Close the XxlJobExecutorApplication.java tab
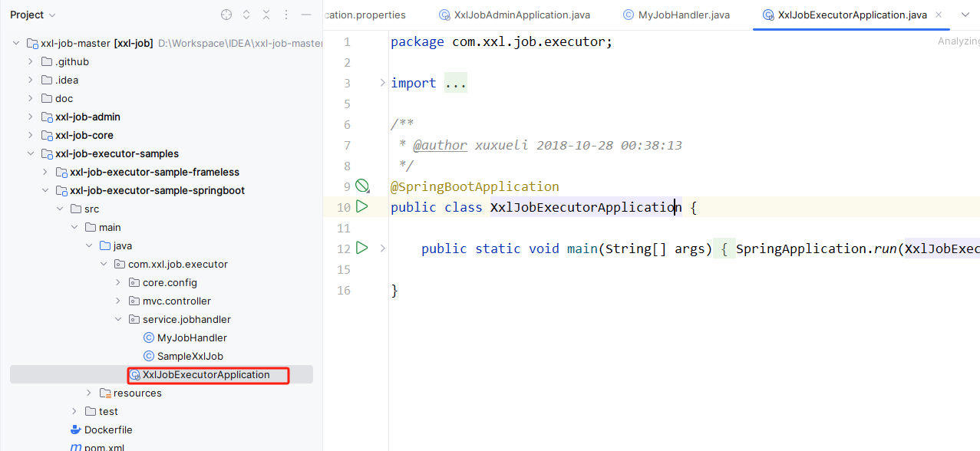Screen dimensions: 980x451 point(938,15)
